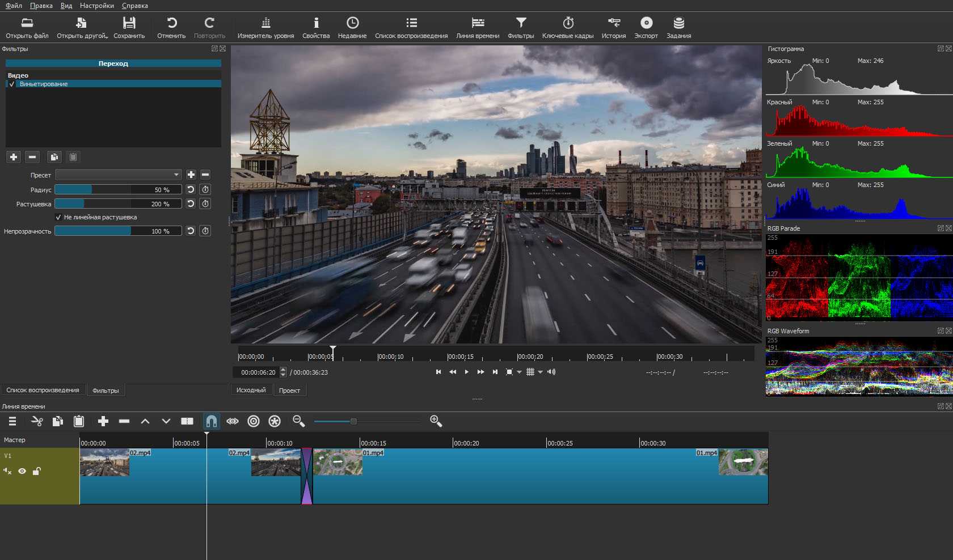Image resolution: width=953 pixels, height=560 pixels.
Task: Hide track V1 with eye icon
Action: click(x=22, y=471)
